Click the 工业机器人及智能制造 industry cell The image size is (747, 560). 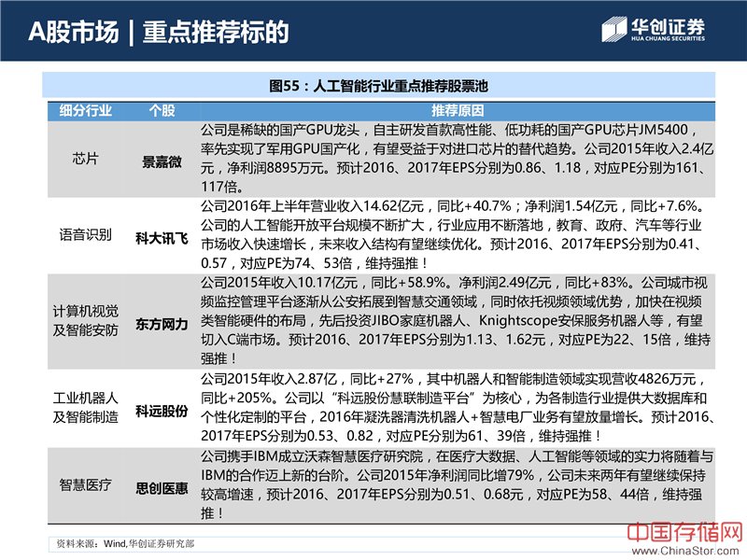pyautogui.click(x=85, y=408)
